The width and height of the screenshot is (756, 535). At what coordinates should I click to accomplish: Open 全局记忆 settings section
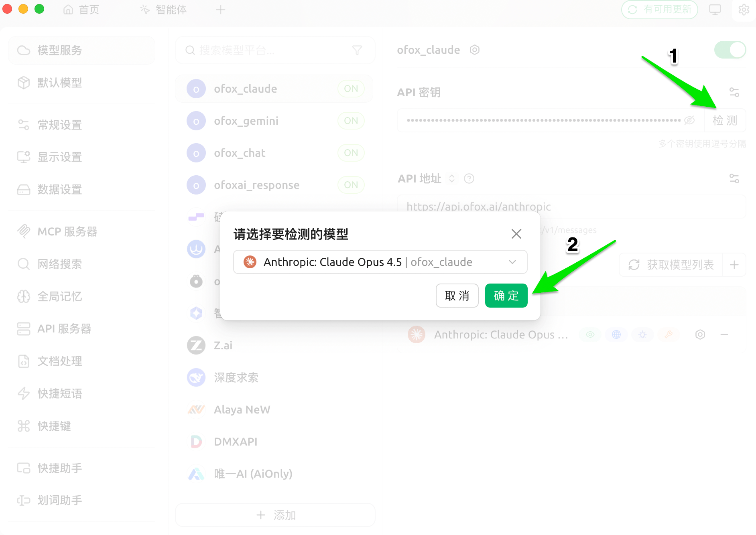click(x=81, y=296)
